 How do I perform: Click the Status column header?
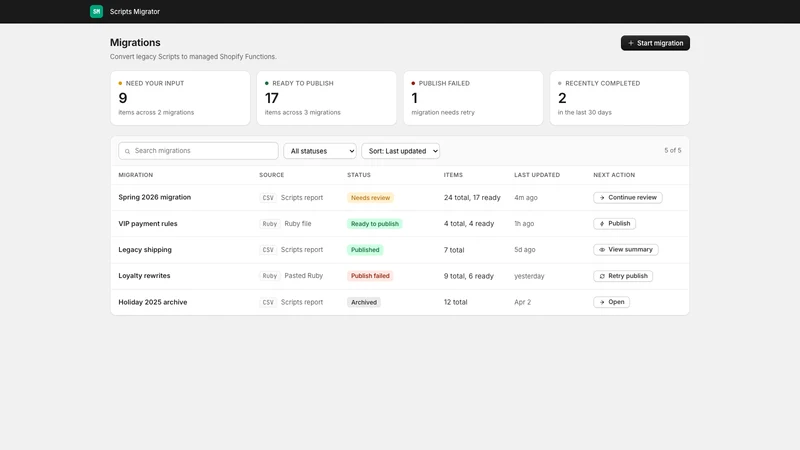[x=359, y=175]
